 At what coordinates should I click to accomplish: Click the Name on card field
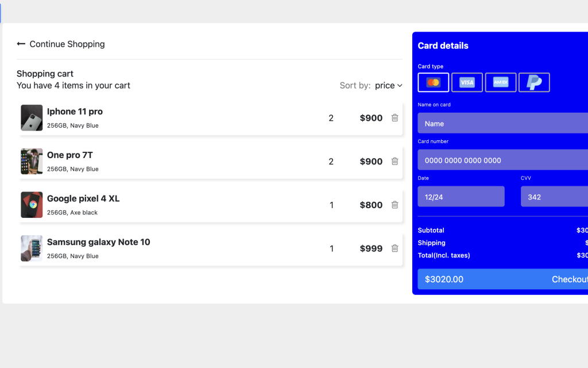coord(505,123)
